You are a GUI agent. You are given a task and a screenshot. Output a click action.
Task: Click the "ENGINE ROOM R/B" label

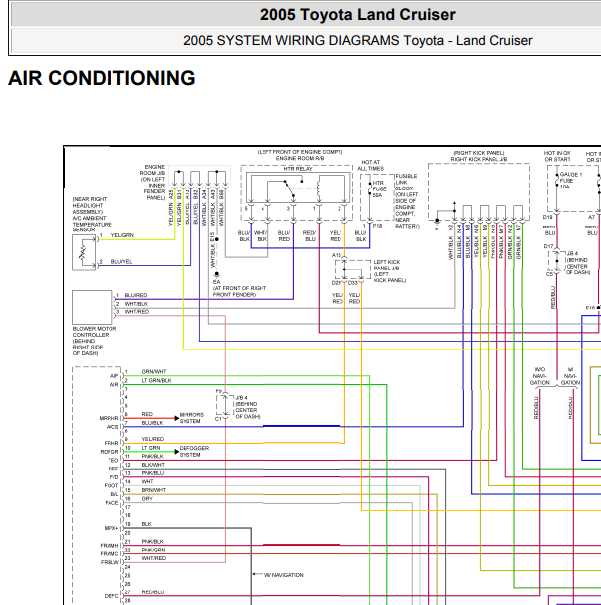[x=300, y=159]
